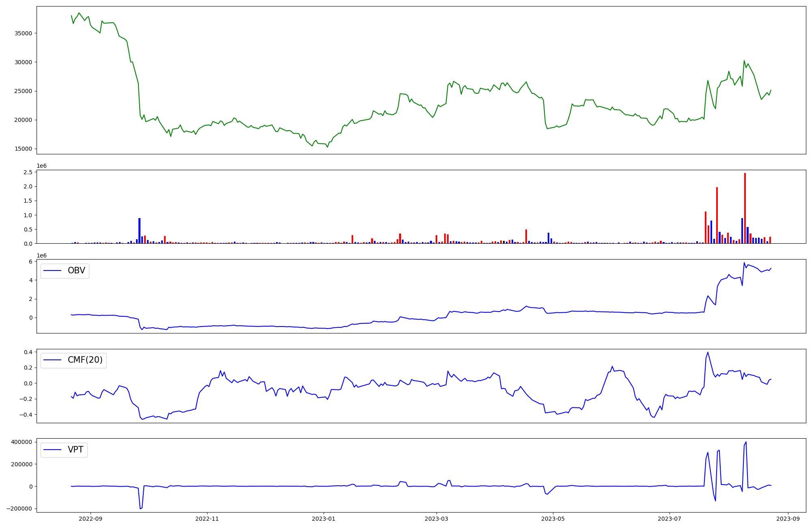Click the 2022-09 date tick label

[x=91, y=519]
